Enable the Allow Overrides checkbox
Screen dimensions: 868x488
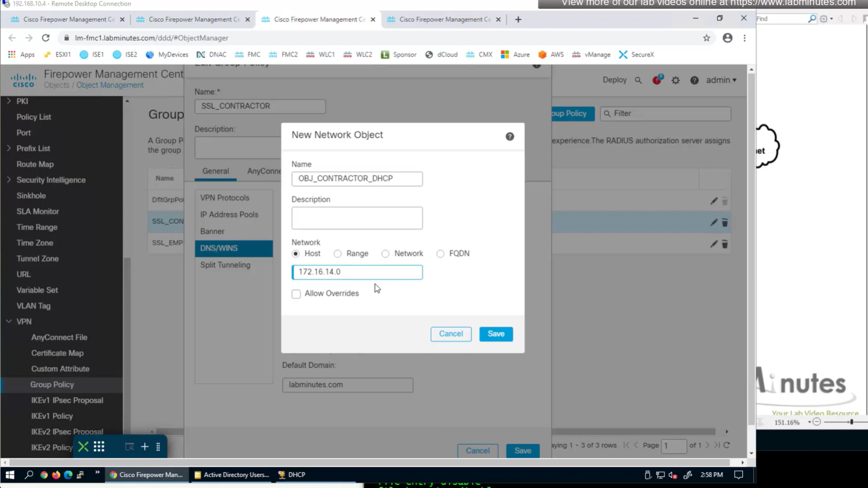tap(296, 294)
